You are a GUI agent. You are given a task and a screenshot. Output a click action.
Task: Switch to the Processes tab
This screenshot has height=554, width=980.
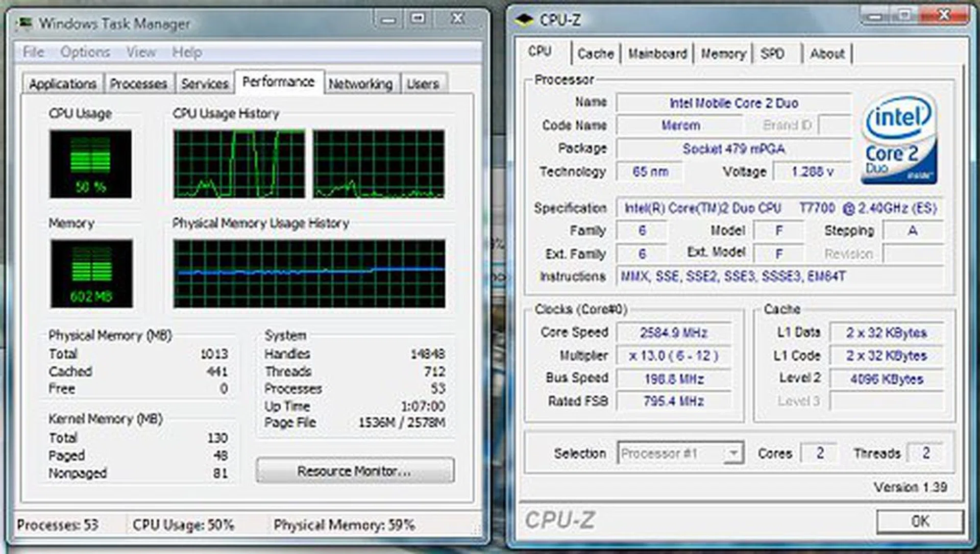click(139, 83)
